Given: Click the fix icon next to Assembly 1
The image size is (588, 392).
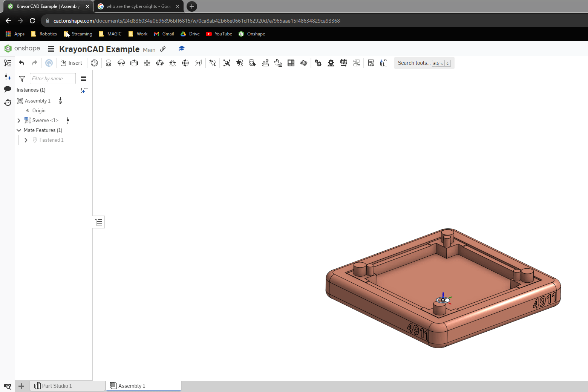Looking at the screenshot, I should tap(60, 101).
